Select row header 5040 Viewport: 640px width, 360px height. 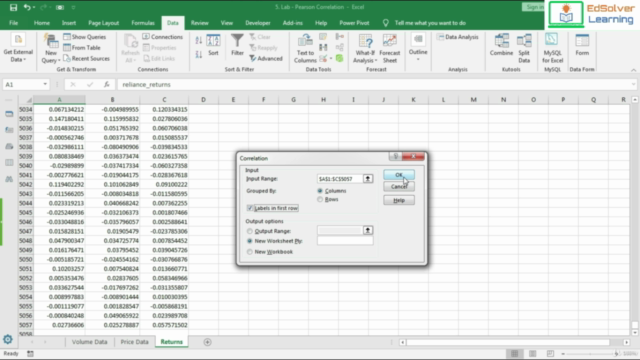(25, 166)
